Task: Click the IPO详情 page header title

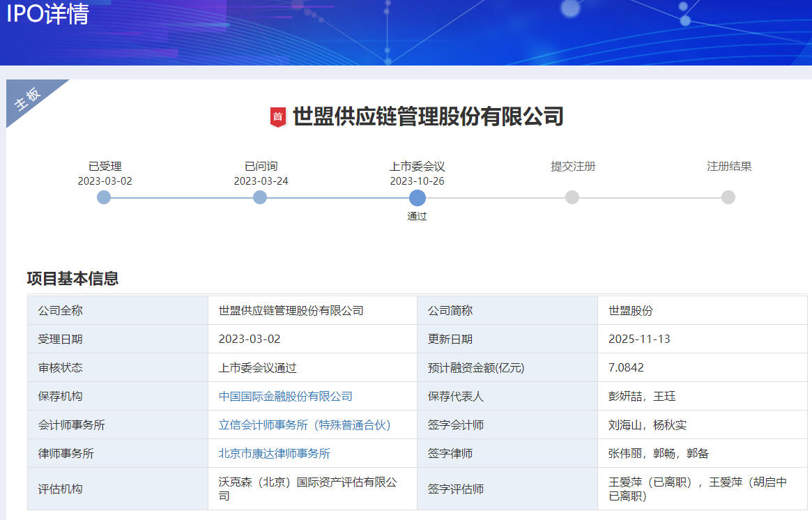Action: 47,14
